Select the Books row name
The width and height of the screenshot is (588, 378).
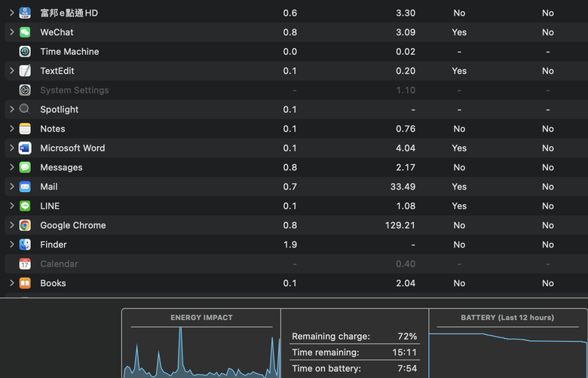53,283
